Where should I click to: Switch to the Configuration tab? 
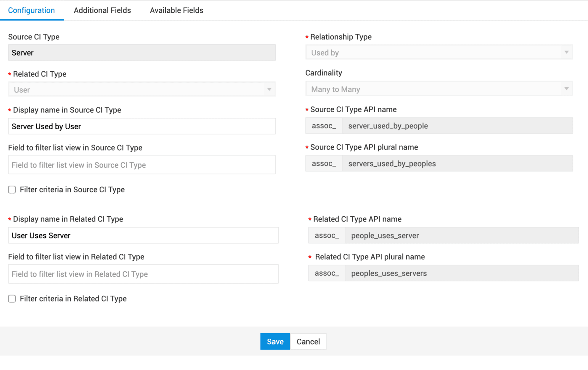[31, 10]
